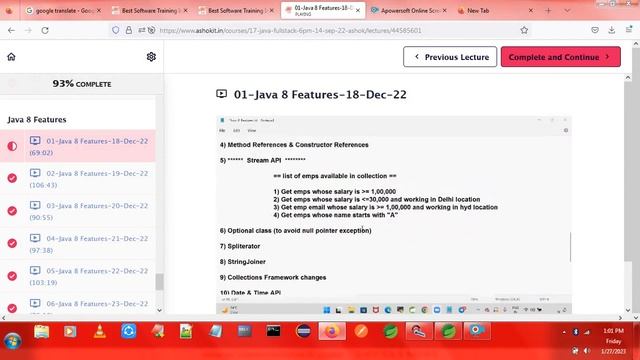View site security via the padlock icon
The width and height of the screenshot is (640, 360).
[129, 30]
